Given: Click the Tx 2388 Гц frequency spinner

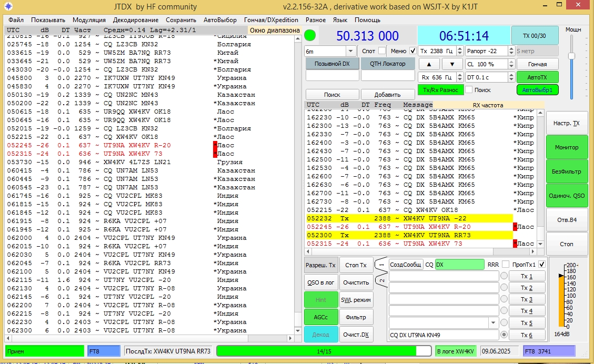Looking at the screenshot, I should (x=441, y=50).
